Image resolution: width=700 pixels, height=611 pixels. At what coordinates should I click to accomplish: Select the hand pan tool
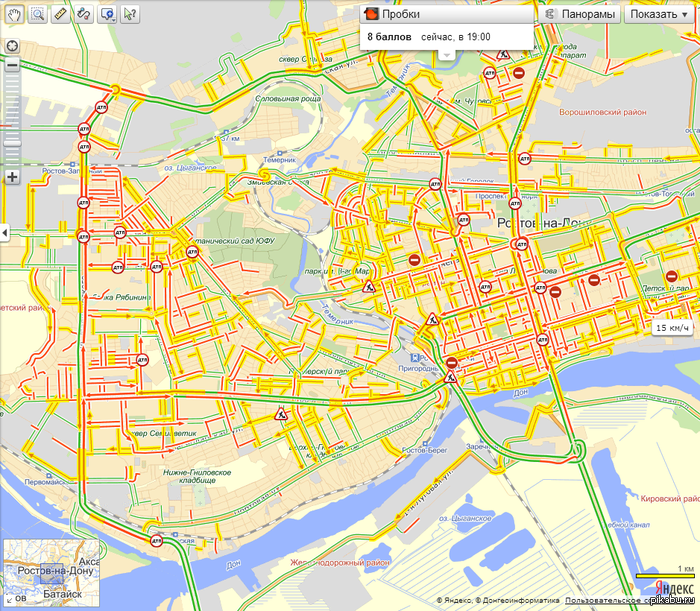click(x=13, y=14)
